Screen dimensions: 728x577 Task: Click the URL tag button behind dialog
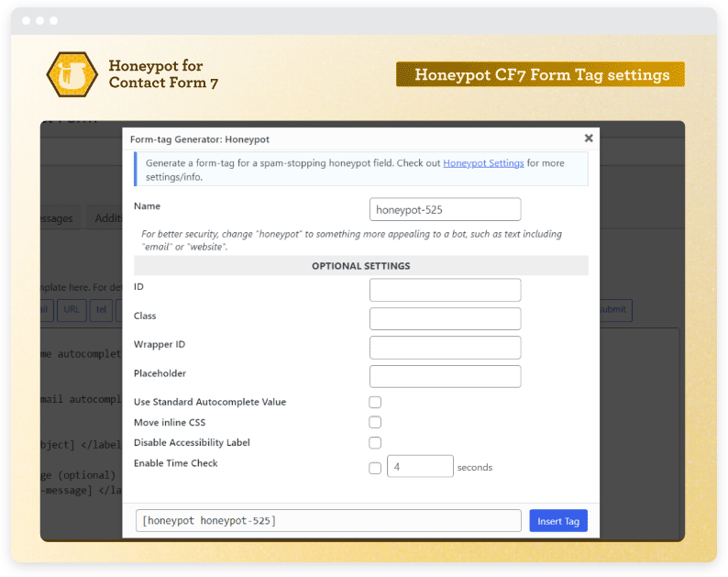click(x=72, y=310)
